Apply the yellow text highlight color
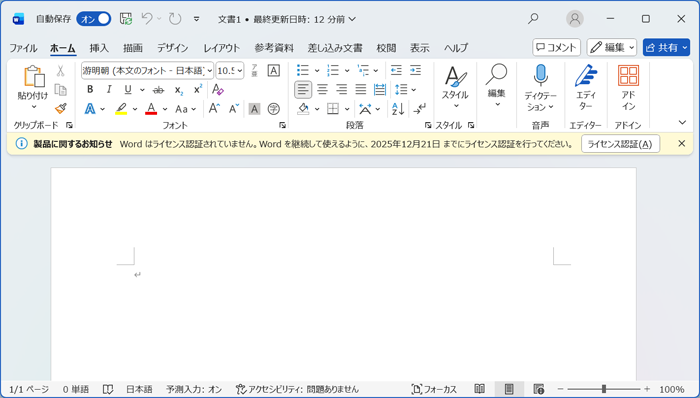The image size is (700, 398). [121, 109]
